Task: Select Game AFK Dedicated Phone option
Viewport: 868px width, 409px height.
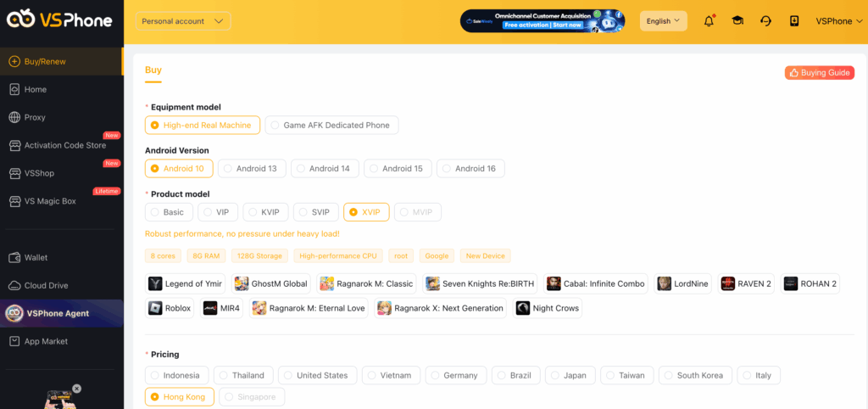Action: click(331, 126)
